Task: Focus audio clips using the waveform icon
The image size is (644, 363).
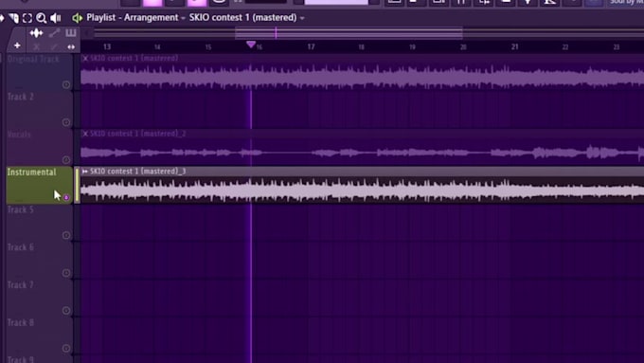Action: click(36, 33)
